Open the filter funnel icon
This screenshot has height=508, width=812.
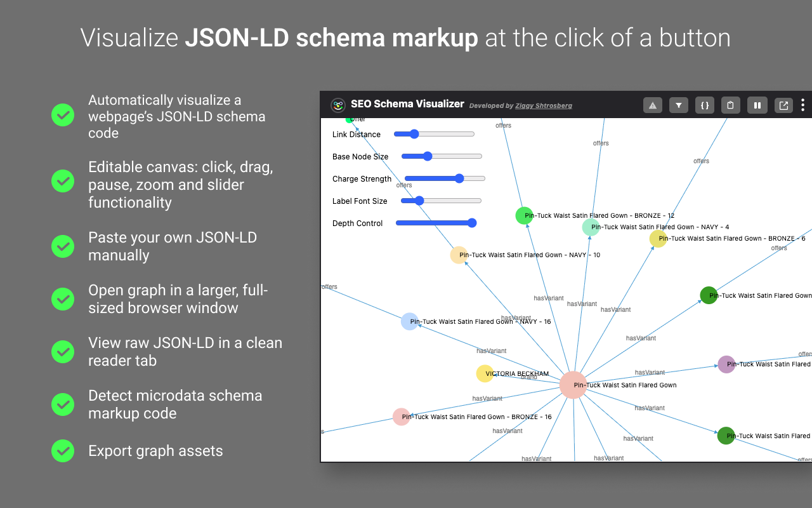coord(679,105)
